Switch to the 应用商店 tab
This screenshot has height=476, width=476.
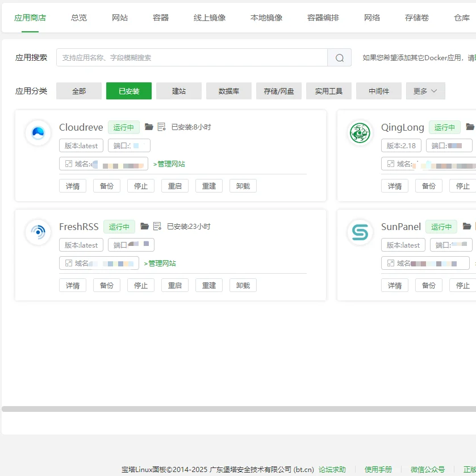point(30,18)
